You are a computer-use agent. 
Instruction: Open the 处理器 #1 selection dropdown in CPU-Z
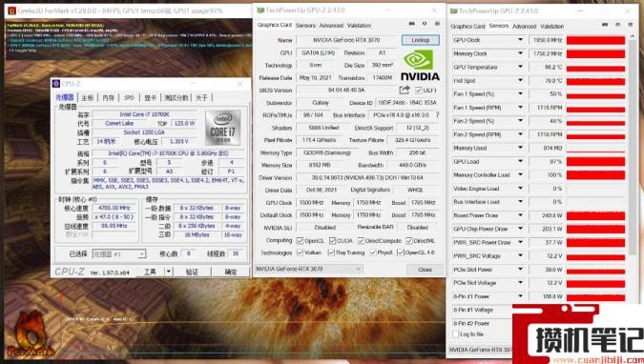coord(141,254)
